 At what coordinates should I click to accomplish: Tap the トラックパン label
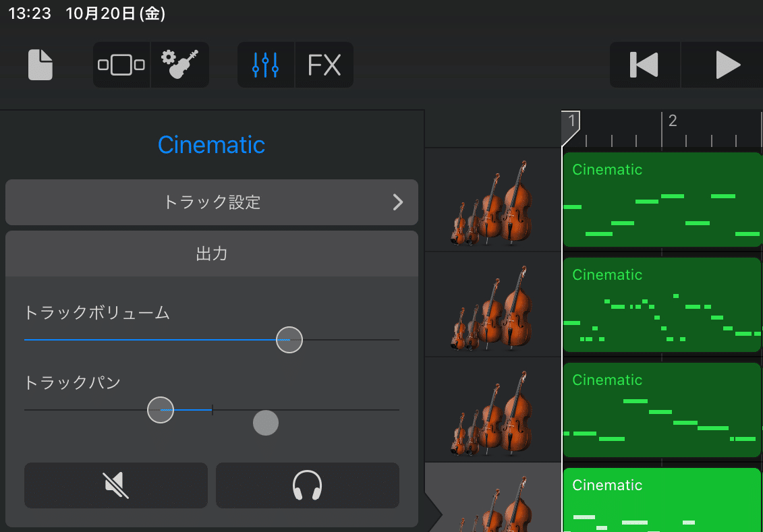coord(72,383)
